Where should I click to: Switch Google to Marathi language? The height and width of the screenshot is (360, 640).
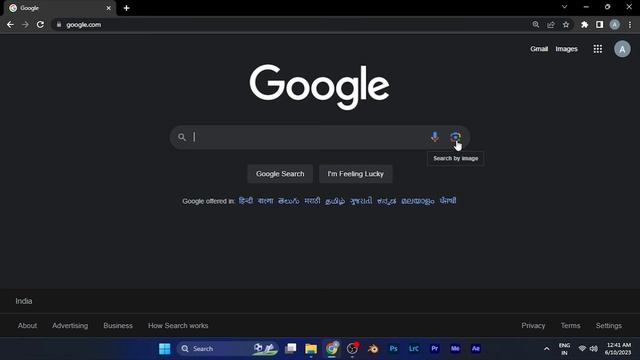pos(312,201)
